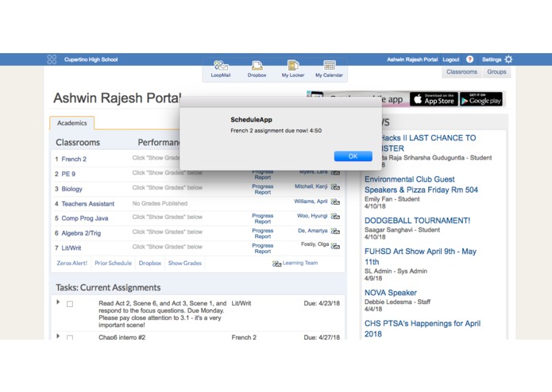Click teacher name Woo, Hyungi
The width and height of the screenshot is (552, 392).
312,216
